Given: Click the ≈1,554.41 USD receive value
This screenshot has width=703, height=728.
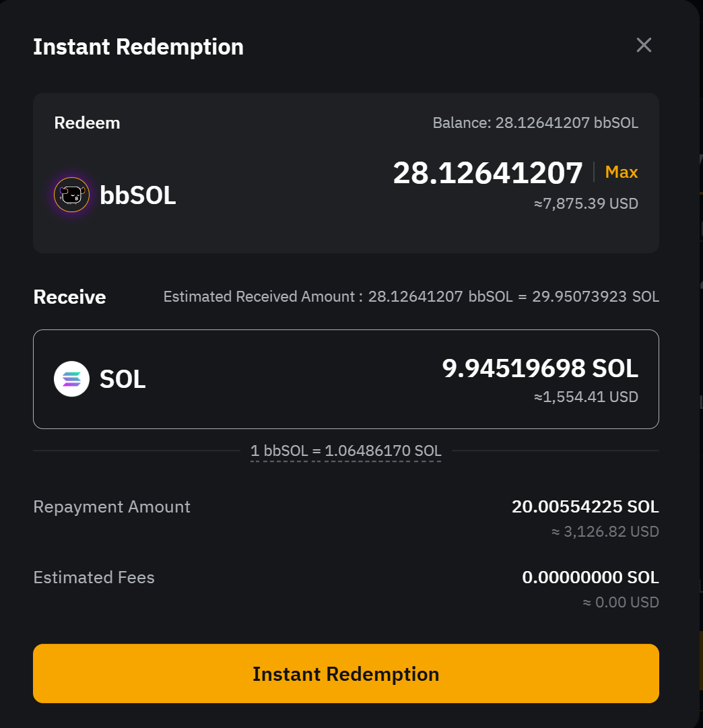Looking at the screenshot, I should click(586, 397).
